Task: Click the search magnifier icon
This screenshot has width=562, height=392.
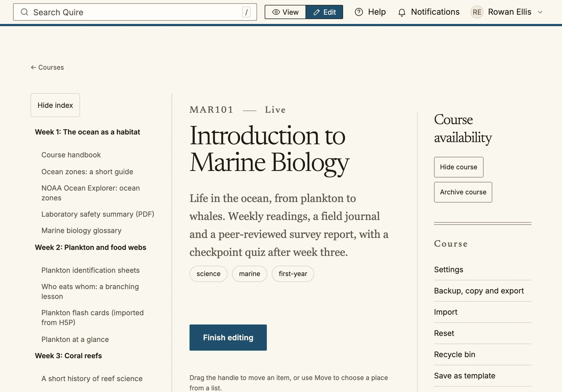Action: [25, 12]
